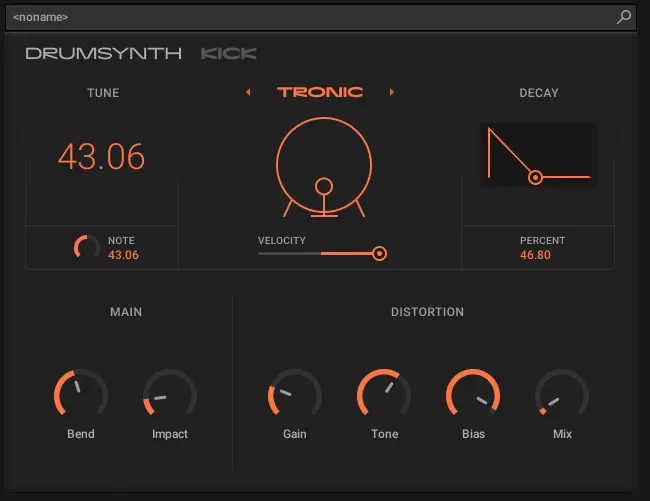
Task: Select previous kick model with left arrow
Action: (248, 92)
